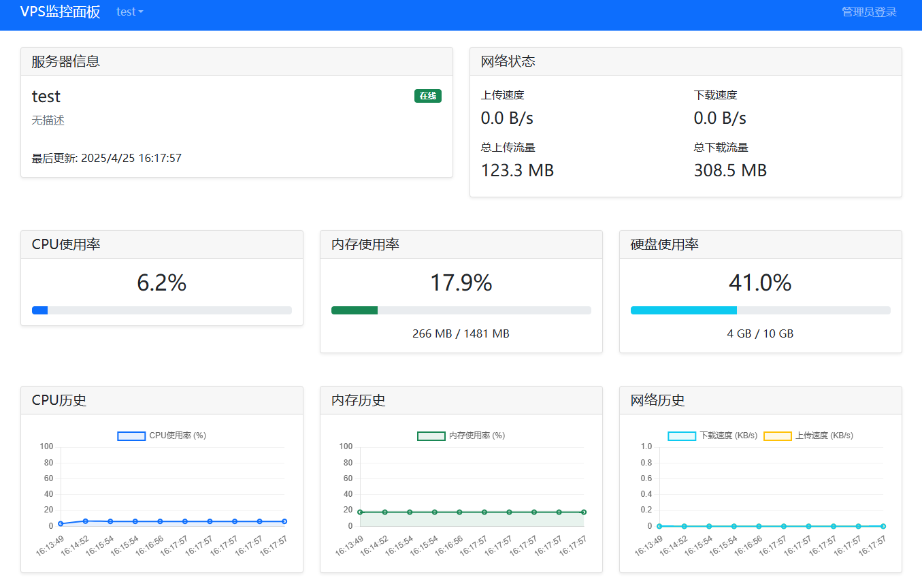The width and height of the screenshot is (922, 588).
Task: Select last data point in 网络历史 chart
Action: point(883,526)
